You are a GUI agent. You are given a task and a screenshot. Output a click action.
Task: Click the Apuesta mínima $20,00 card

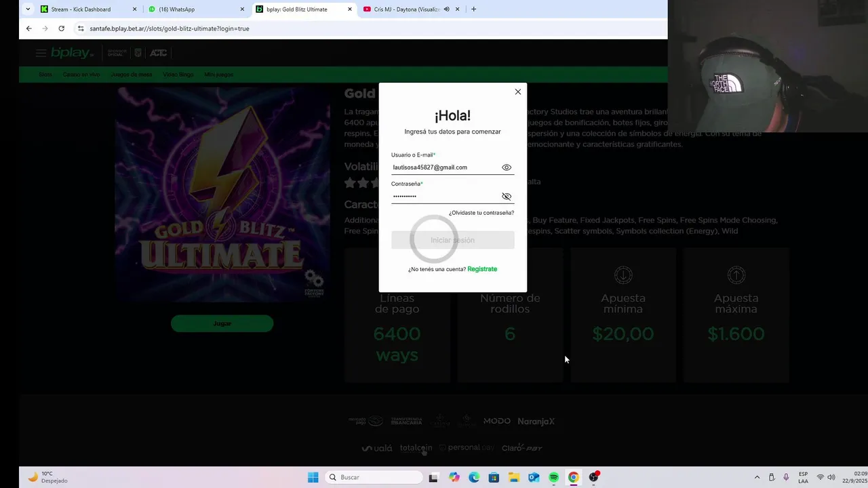[x=623, y=315]
